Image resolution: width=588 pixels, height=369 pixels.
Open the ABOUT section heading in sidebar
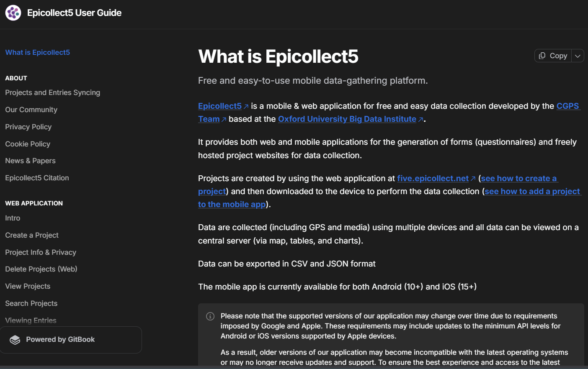[x=16, y=78]
